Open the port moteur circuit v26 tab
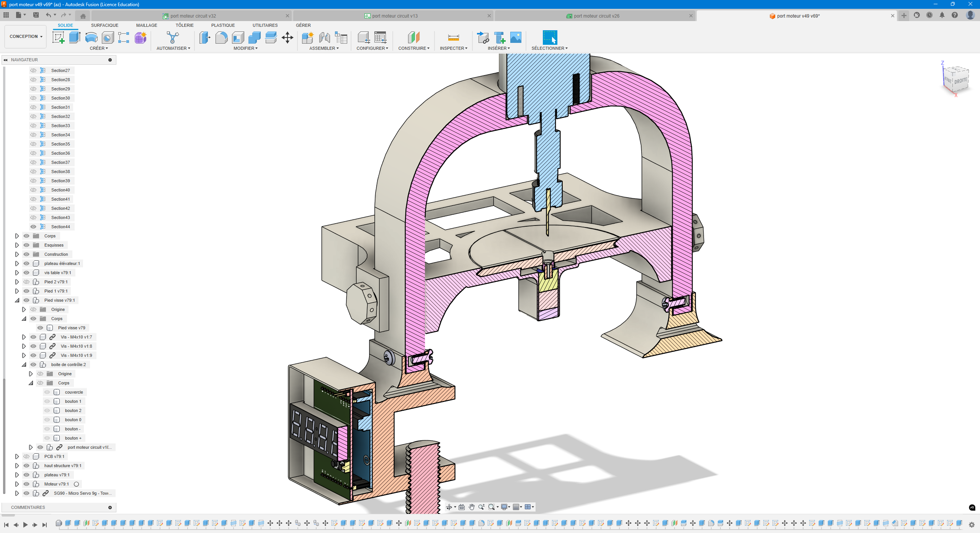980x533 pixels. point(596,16)
